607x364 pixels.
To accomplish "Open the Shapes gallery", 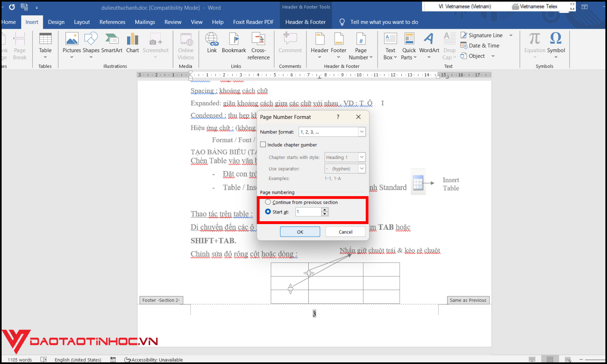I will coord(91,46).
